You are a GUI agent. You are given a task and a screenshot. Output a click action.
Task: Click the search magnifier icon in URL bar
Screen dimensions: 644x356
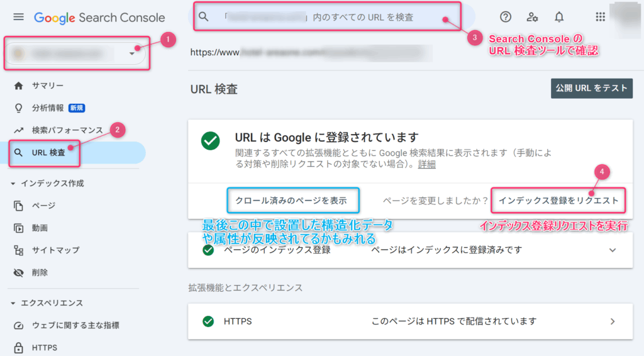(x=204, y=17)
